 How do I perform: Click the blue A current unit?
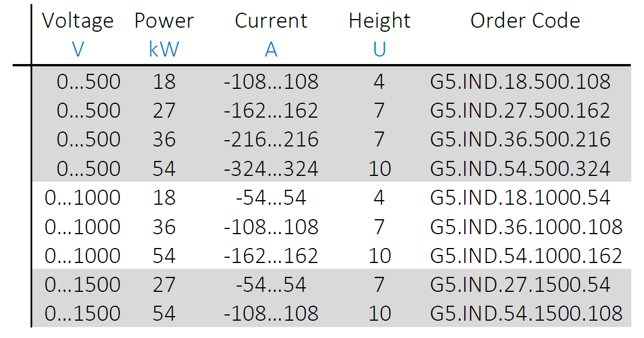[271, 50]
